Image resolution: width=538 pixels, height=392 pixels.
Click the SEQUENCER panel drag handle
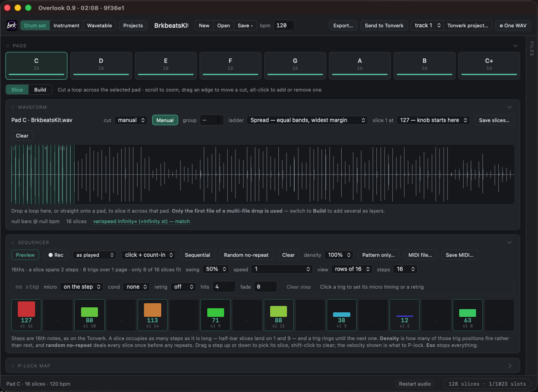point(13,243)
